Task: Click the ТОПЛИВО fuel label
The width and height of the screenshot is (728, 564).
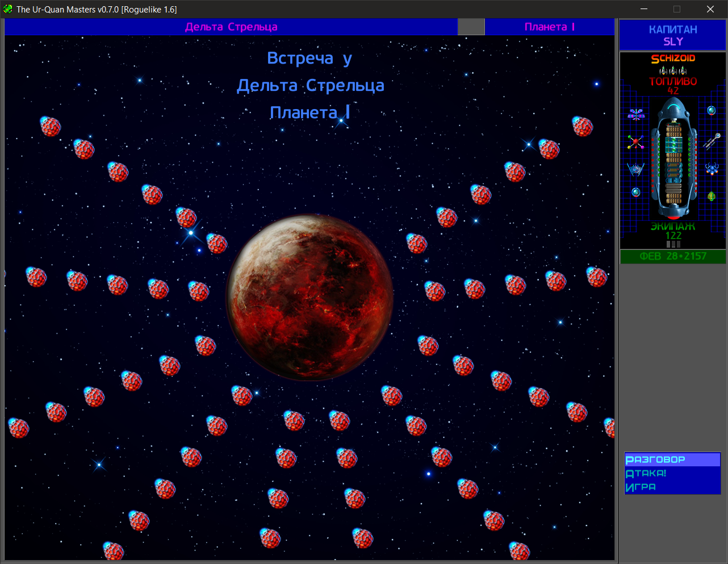Action: pos(673,81)
